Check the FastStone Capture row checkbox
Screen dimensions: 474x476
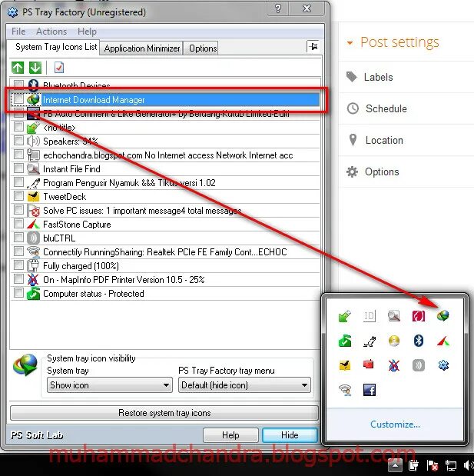coord(18,224)
